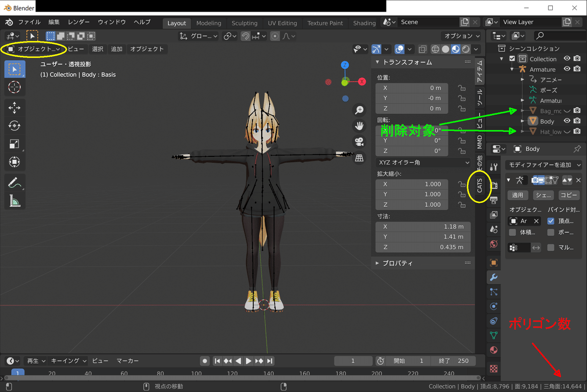Uncheck the 頂点 bind checkbox
Screen dimensions: 587x392
[x=551, y=221]
